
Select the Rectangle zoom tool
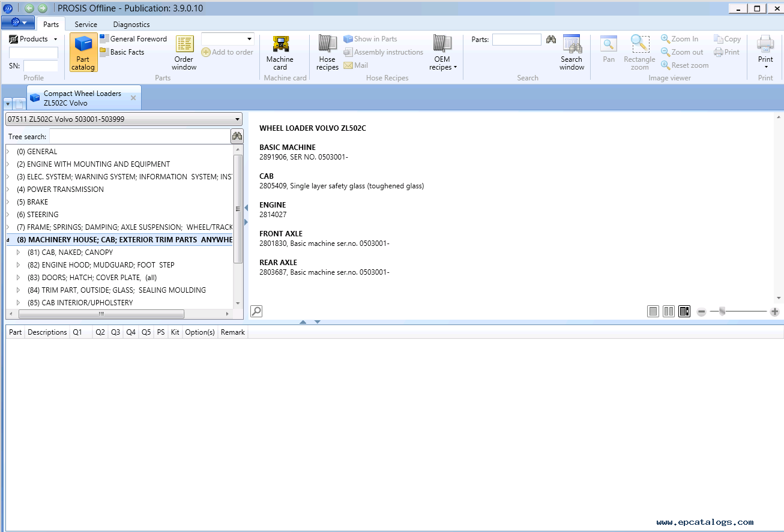(x=639, y=53)
